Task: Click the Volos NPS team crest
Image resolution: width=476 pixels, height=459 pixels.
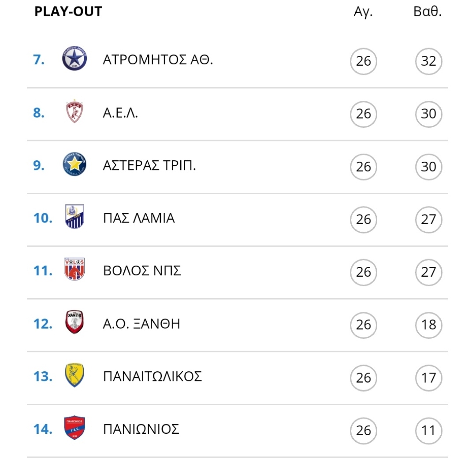Action: click(x=74, y=269)
